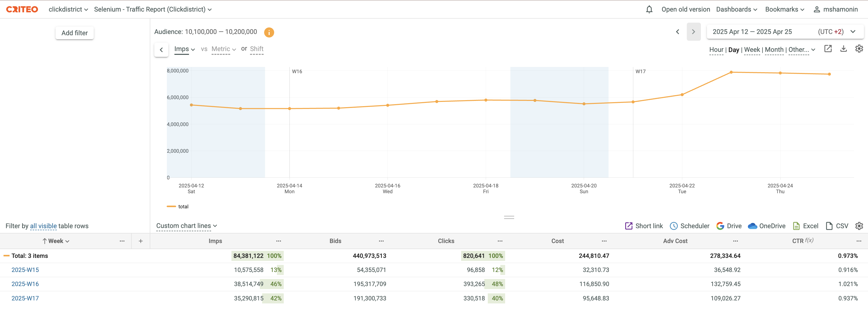Open the Bookmarks menu

click(x=784, y=10)
